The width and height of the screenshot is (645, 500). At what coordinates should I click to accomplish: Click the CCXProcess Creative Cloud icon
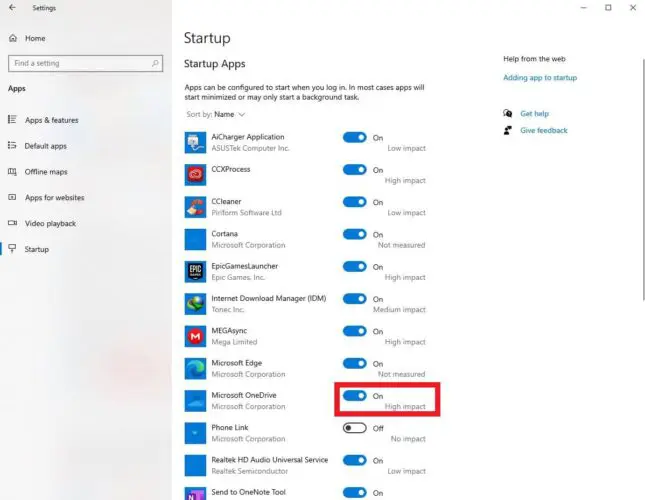click(195, 175)
